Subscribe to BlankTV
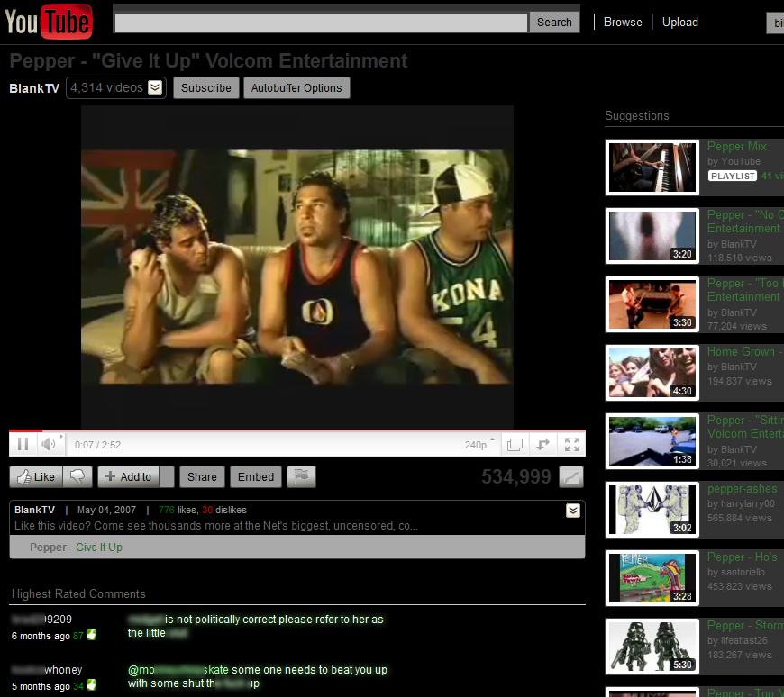This screenshot has height=697, width=784. [206, 88]
